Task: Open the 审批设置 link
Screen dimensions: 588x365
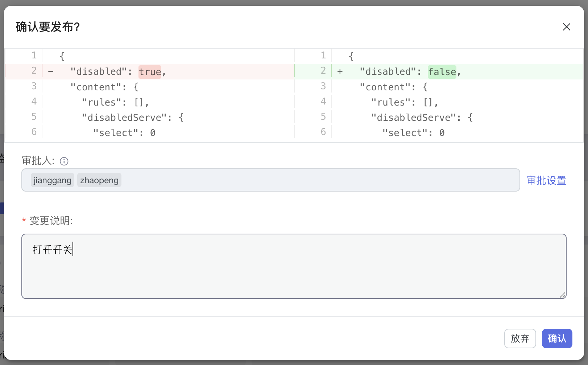Action: [x=546, y=180]
